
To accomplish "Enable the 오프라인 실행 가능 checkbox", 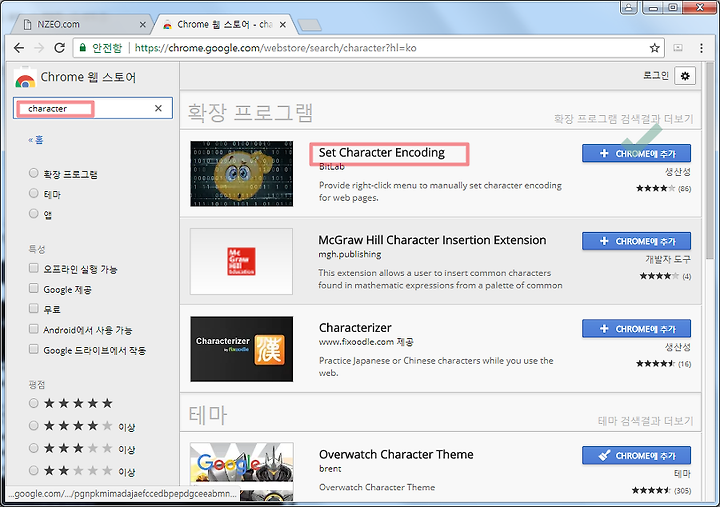I will tap(34, 268).
